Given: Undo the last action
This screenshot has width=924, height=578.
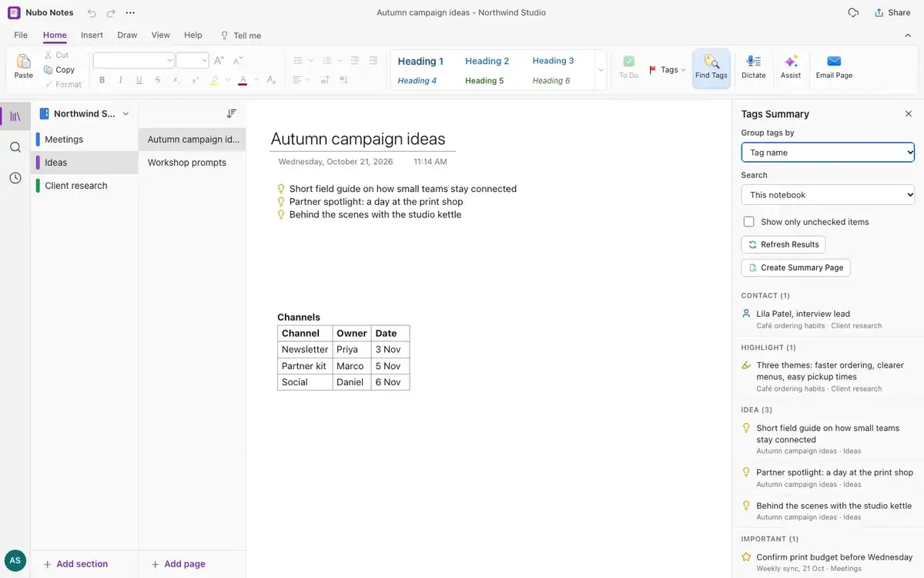Looking at the screenshot, I should [92, 13].
